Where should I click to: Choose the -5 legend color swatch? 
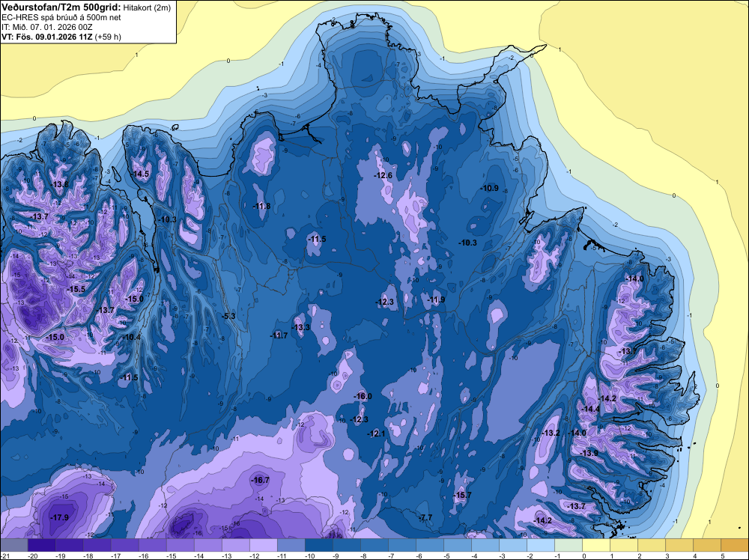457,545
